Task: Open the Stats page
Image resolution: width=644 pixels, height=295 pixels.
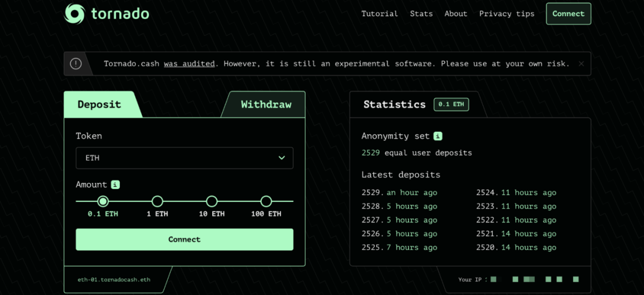Action: click(x=421, y=14)
